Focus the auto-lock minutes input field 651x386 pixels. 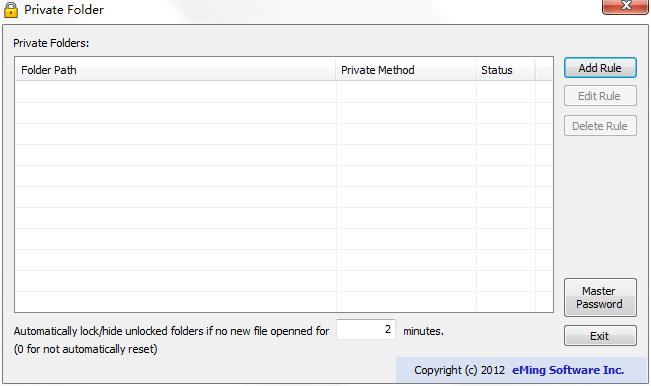click(366, 330)
